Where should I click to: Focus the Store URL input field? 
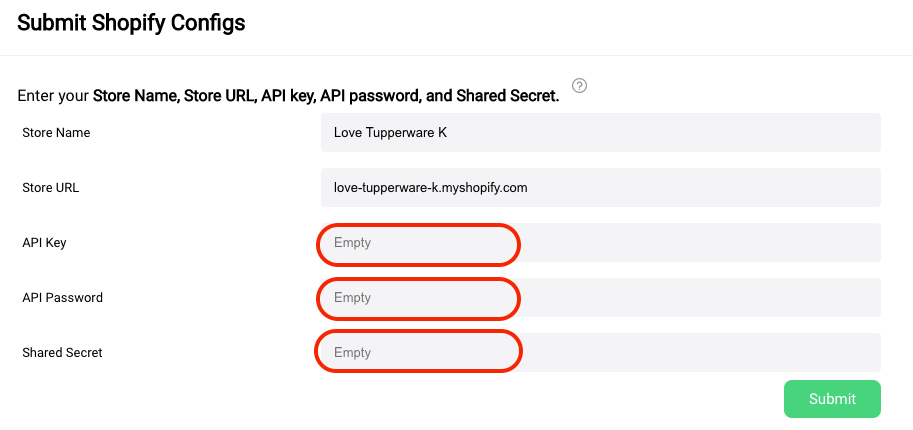(600, 188)
